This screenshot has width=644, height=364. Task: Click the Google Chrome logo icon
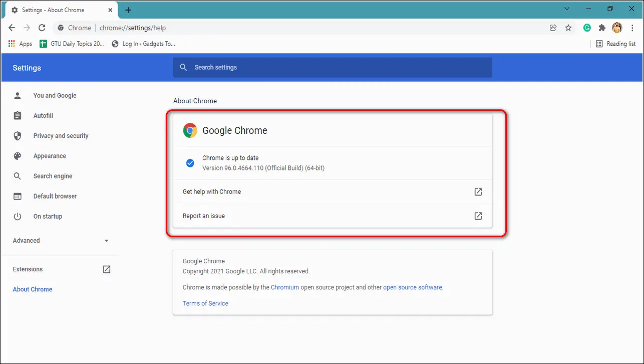coord(190,130)
